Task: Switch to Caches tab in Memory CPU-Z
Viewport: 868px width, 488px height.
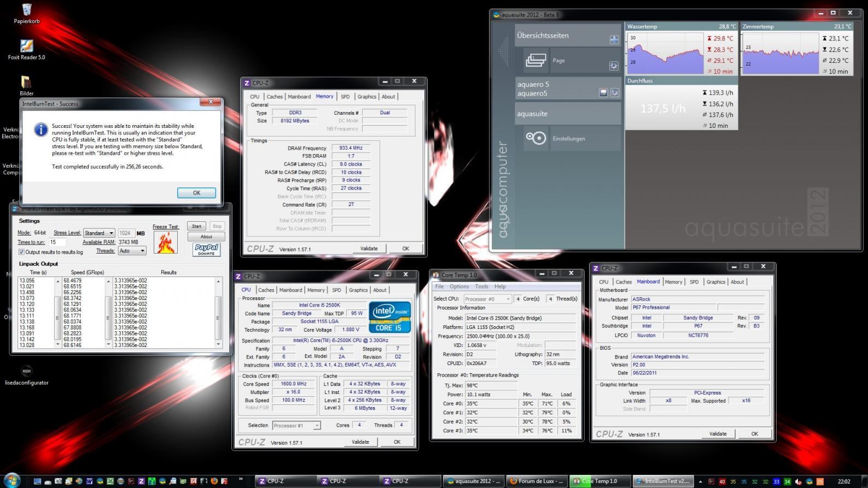Action: point(275,97)
